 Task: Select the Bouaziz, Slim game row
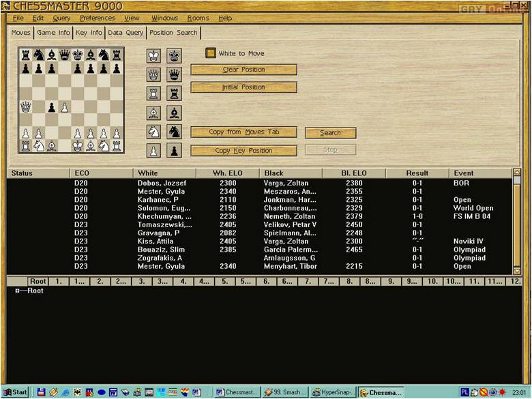coord(259,250)
